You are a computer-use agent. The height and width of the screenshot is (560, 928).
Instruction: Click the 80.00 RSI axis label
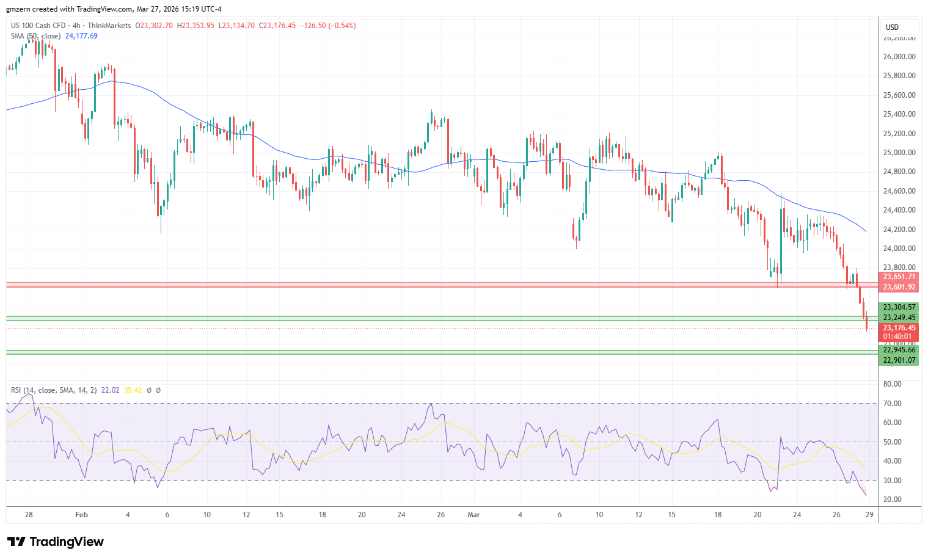point(893,384)
